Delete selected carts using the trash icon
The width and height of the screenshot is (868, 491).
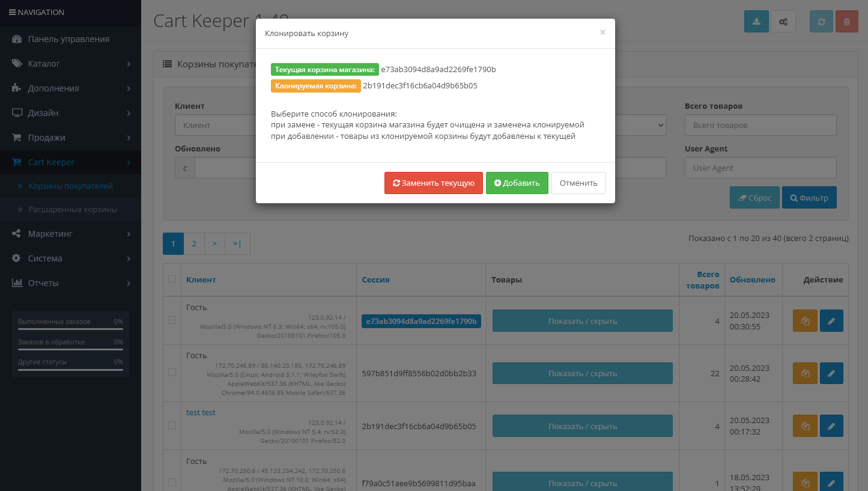[x=846, y=20]
